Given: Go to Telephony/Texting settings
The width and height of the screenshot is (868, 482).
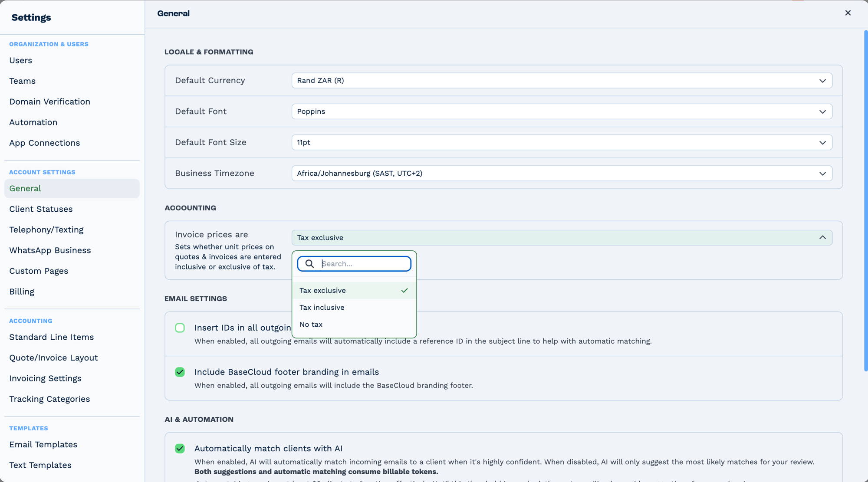Looking at the screenshot, I should 72,230.
